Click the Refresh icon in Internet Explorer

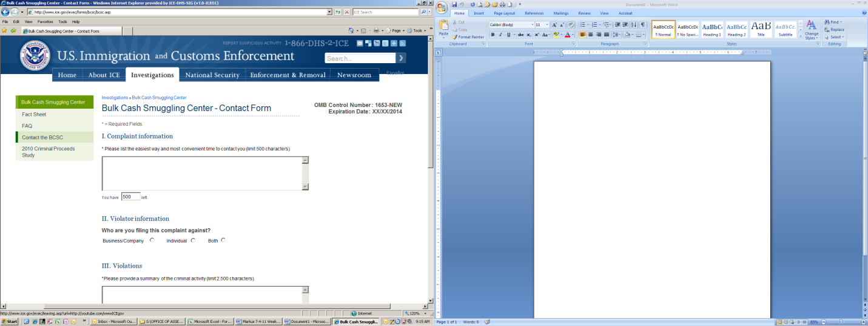tap(338, 12)
